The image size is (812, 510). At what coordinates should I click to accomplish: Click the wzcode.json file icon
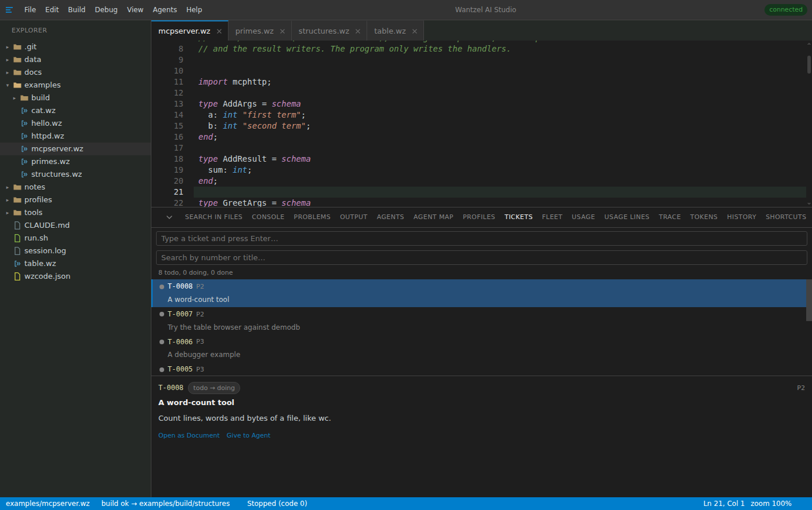(17, 276)
